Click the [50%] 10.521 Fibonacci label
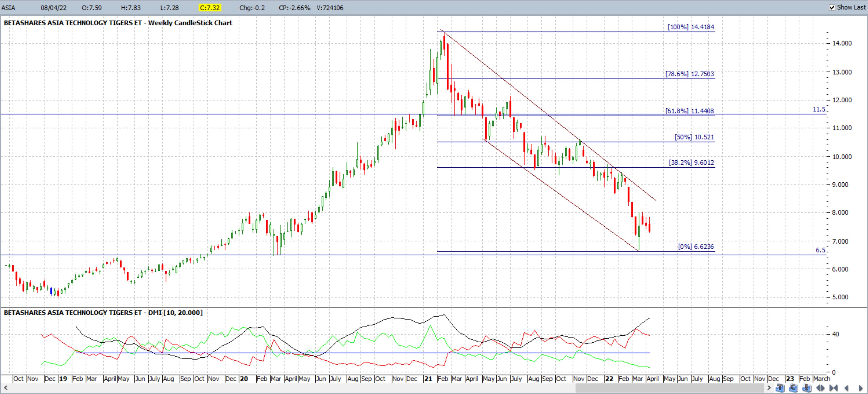The width and height of the screenshot is (868, 394). click(x=695, y=137)
